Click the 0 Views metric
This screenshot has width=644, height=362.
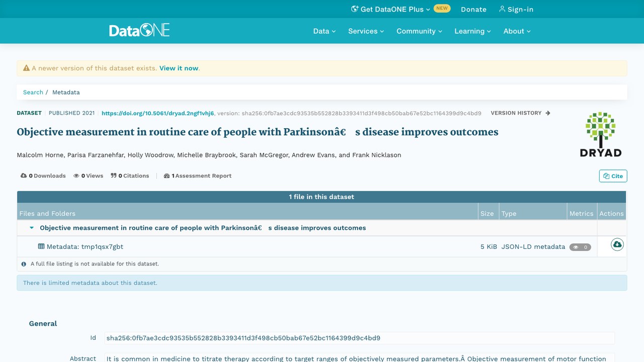[88, 175]
